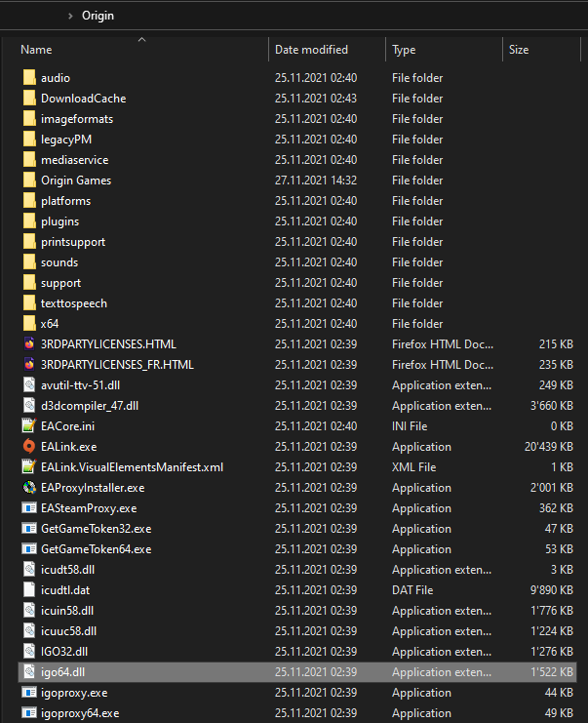Click Firefox icon of 3RDPARTYLICENSES.HTML

coord(29,344)
